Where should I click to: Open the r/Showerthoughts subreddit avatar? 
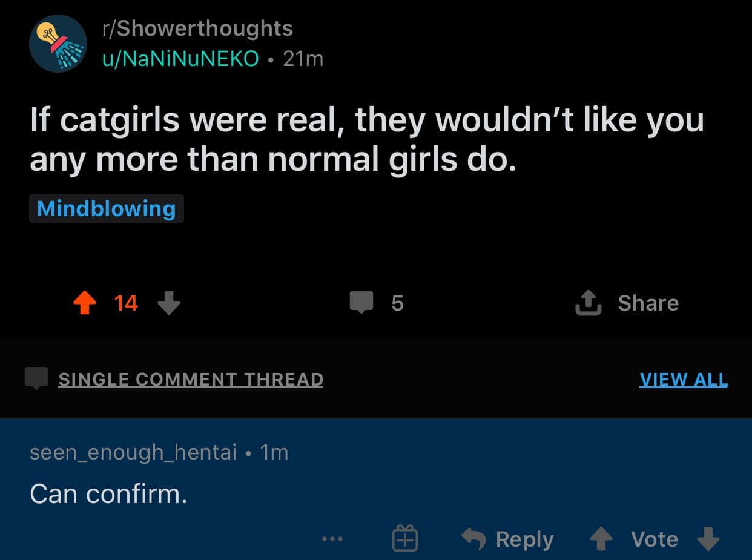[58, 44]
